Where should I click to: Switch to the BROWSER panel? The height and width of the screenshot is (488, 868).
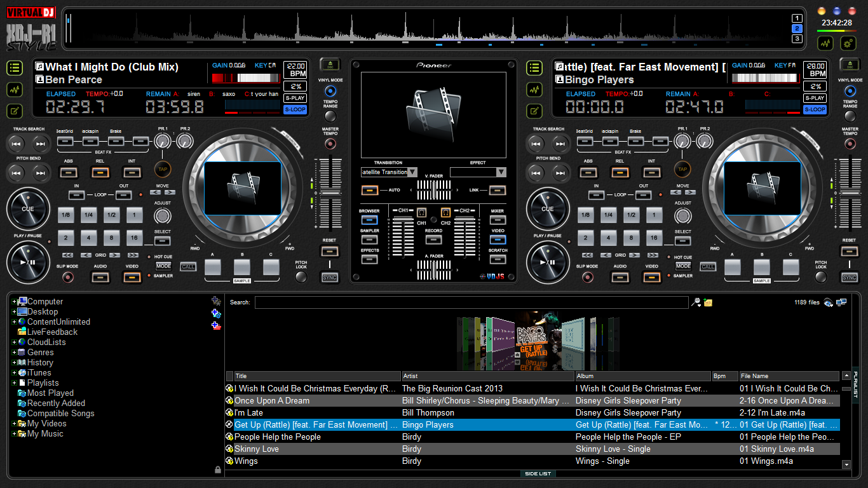369,220
